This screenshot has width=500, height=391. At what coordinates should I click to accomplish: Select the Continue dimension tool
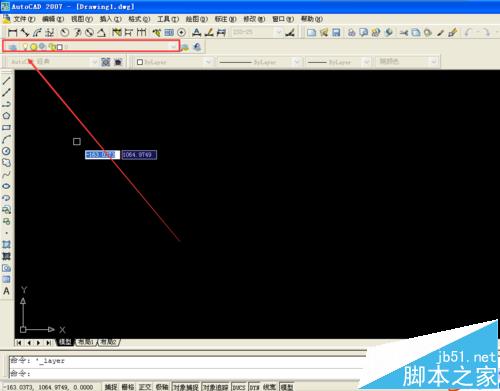point(142,32)
